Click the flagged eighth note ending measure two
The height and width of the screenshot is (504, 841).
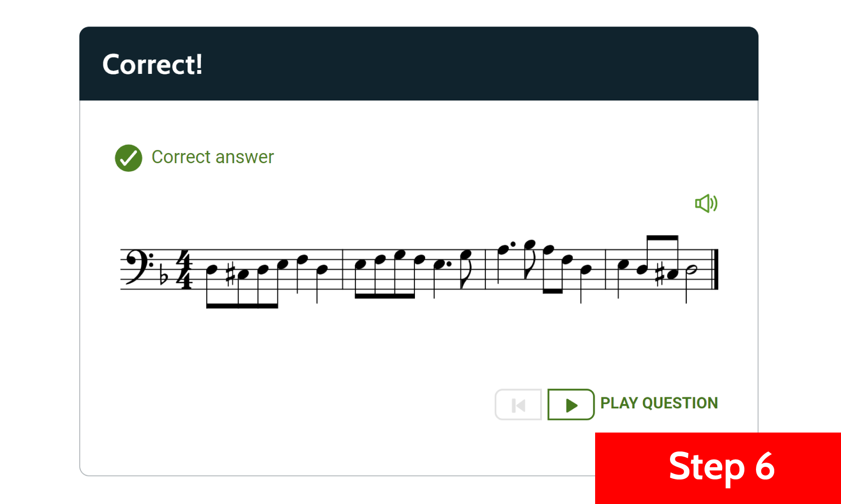pyautogui.click(x=466, y=254)
